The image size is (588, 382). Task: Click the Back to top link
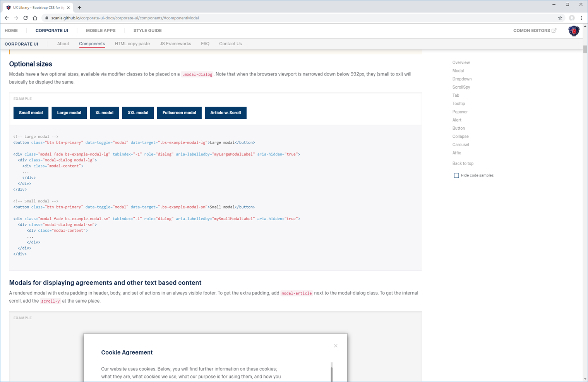pyautogui.click(x=463, y=163)
